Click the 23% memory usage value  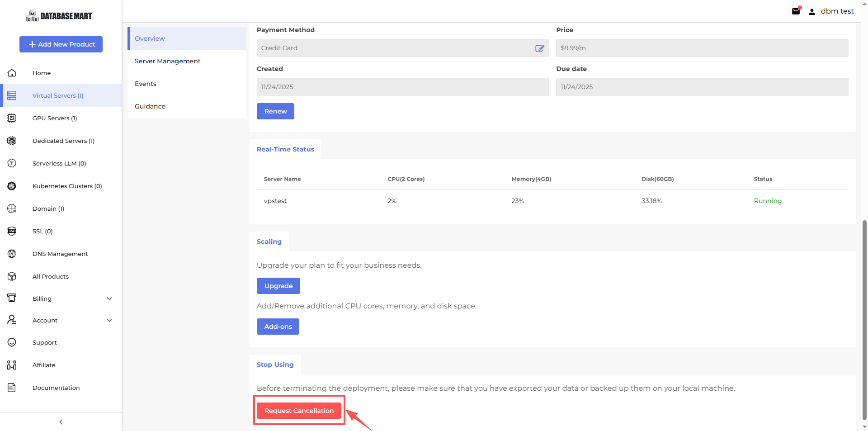[x=518, y=201]
